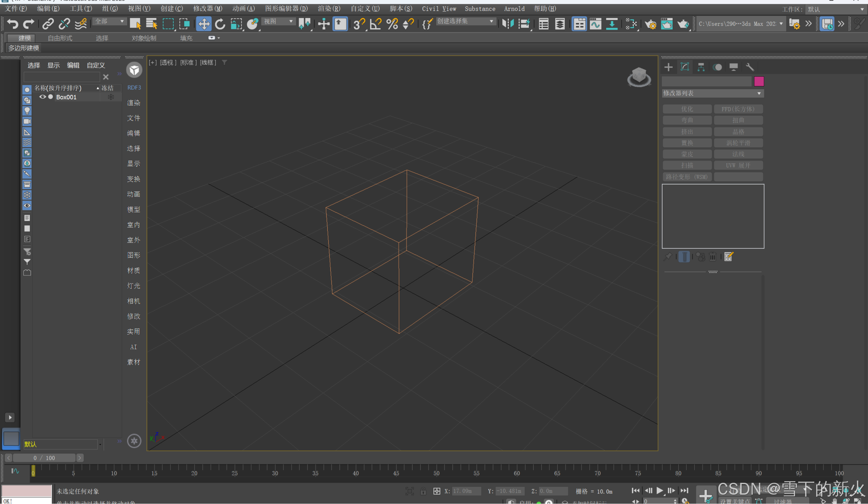Open the 渲染(R) menu
The image size is (868, 504).
(x=329, y=9)
